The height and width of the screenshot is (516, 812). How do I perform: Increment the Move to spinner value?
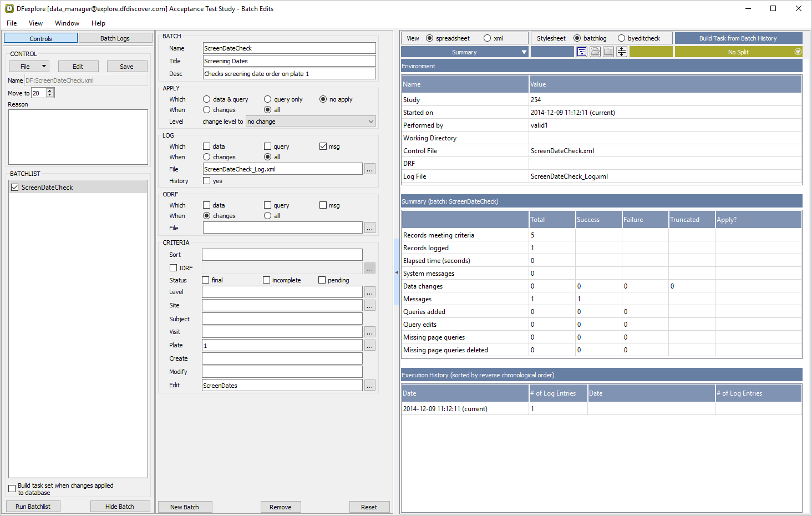[x=50, y=91]
